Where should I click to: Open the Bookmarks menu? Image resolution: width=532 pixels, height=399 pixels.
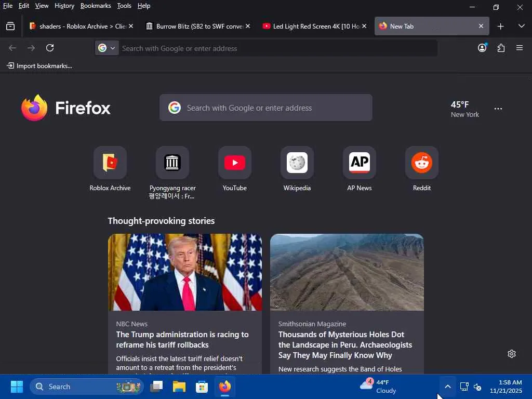(96, 6)
